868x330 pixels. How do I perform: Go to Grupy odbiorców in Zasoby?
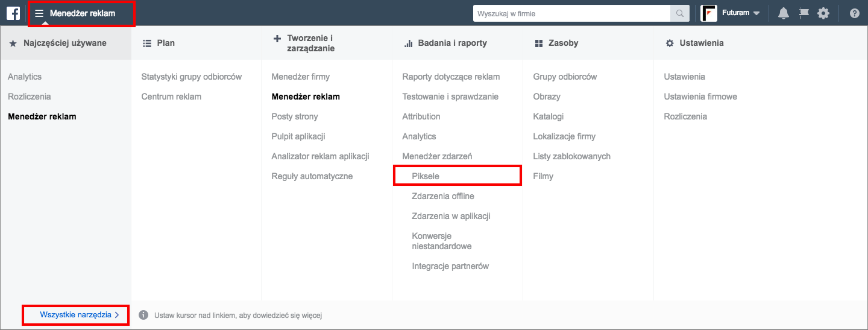[565, 77]
